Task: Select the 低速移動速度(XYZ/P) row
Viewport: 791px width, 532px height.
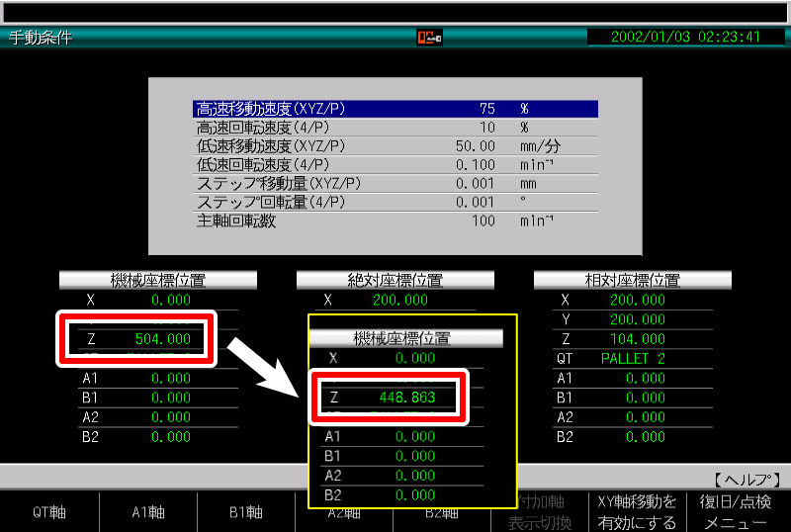Action: coord(395,146)
